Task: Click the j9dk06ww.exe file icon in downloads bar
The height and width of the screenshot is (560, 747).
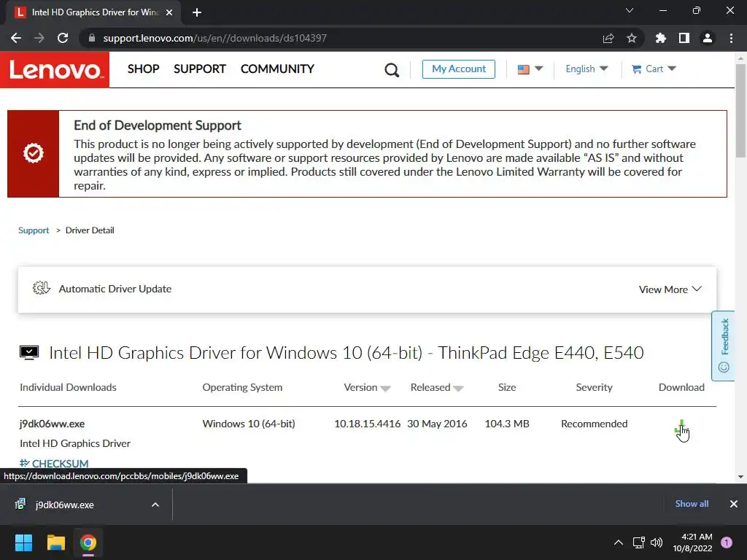Action: pyautogui.click(x=20, y=505)
